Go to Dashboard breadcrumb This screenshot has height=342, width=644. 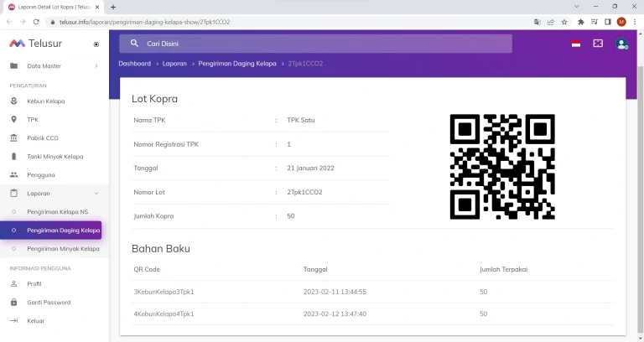click(135, 64)
